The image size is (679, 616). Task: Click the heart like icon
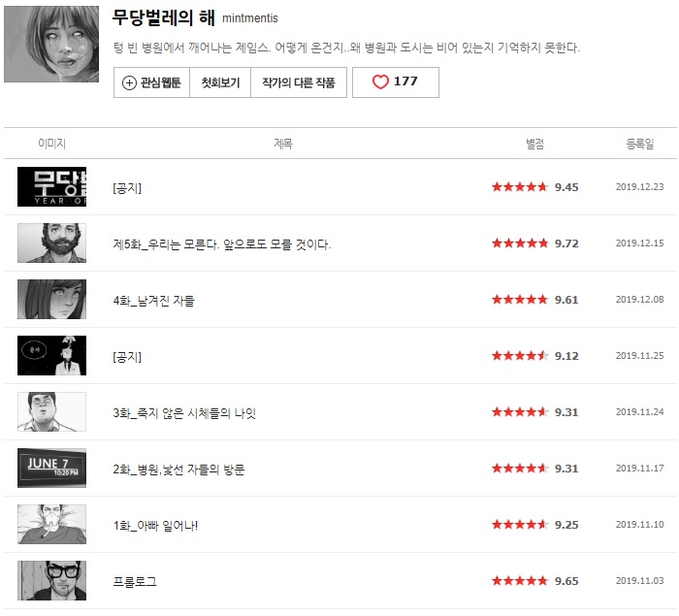click(381, 82)
